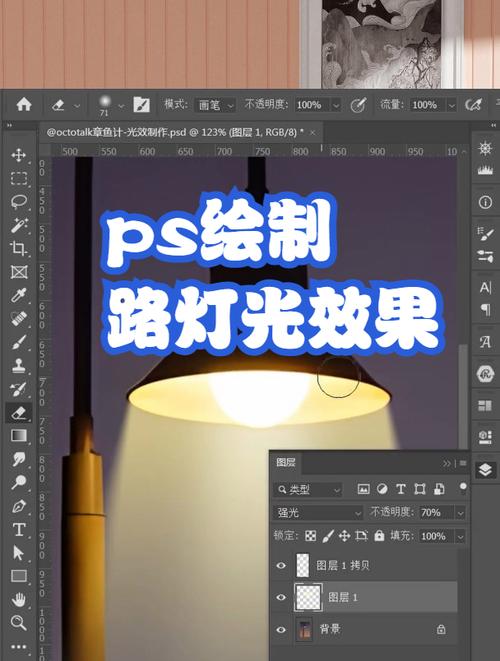500x661 pixels.
Task: Open layer 不透明度 70% dropdown
Action: [460, 513]
